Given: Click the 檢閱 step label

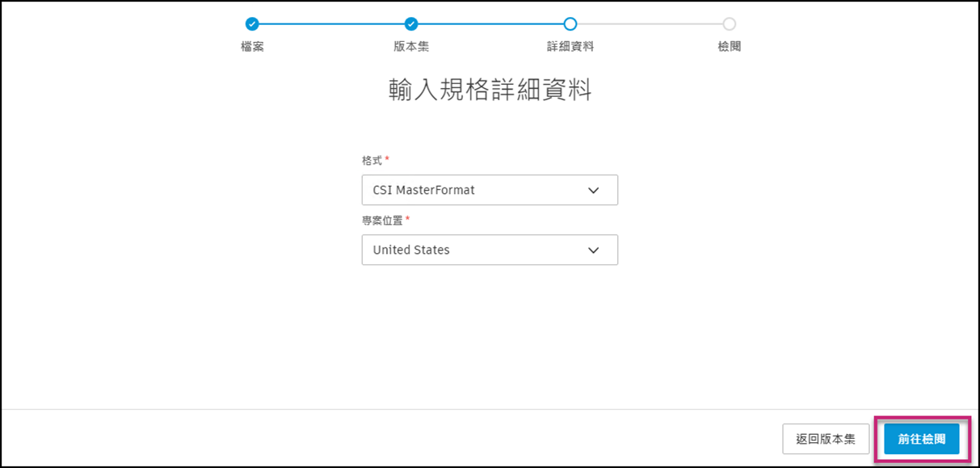Looking at the screenshot, I should [x=728, y=47].
